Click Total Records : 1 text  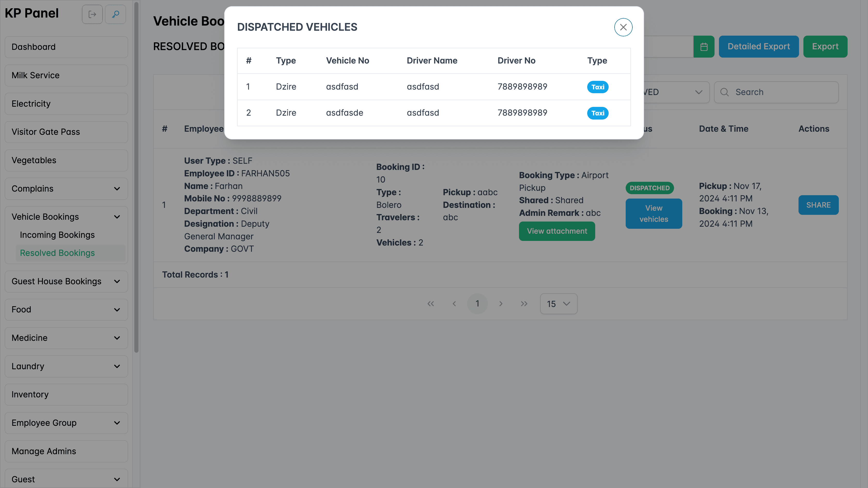click(195, 274)
